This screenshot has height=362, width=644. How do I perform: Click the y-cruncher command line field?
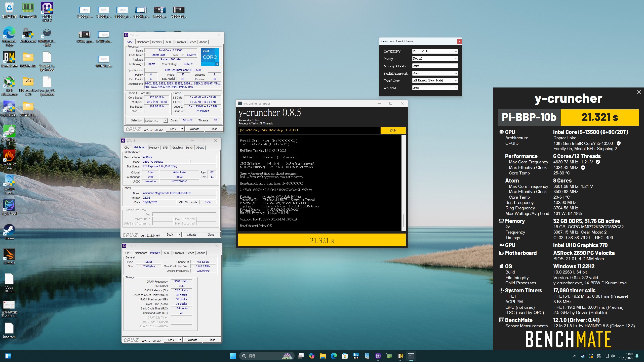click(x=309, y=130)
